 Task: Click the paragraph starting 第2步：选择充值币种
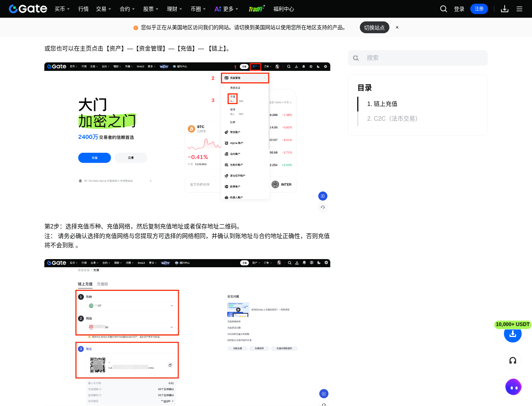(x=143, y=226)
